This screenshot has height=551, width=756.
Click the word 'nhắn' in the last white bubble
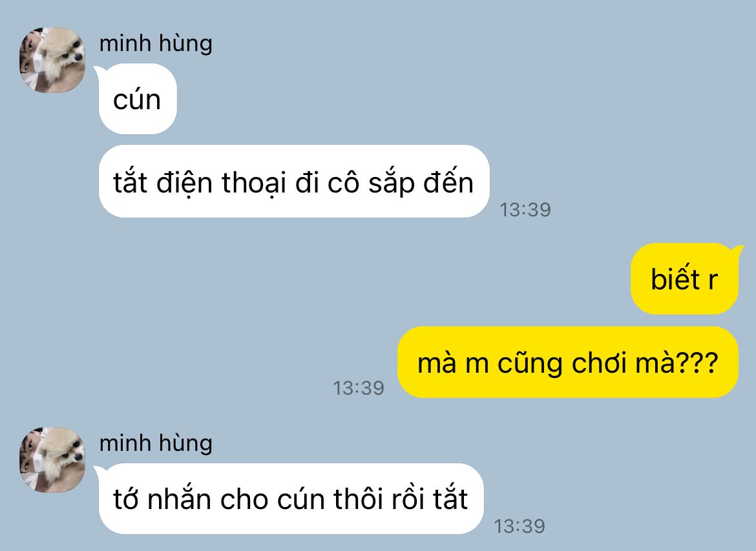[180, 499]
